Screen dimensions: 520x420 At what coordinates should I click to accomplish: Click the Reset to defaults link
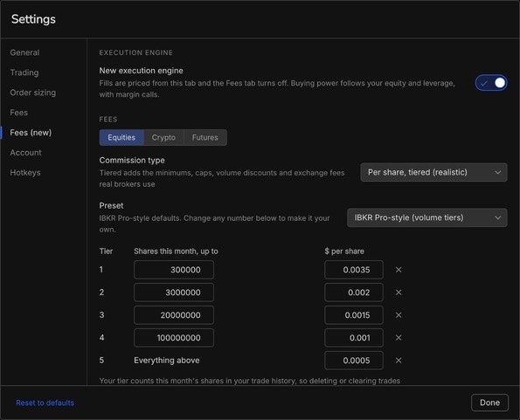(x=45, y=403)
